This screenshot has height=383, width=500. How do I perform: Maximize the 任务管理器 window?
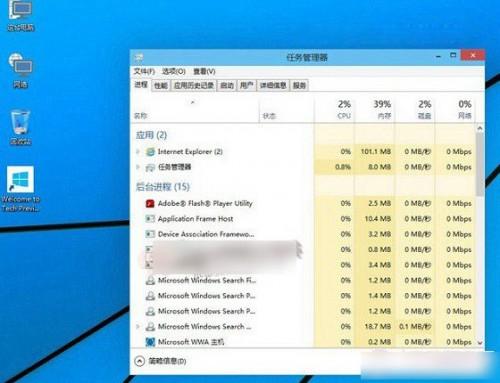coord(453,55)
